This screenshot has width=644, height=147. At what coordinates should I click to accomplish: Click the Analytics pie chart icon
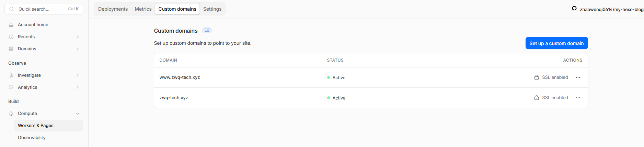pyautogui.click(x=11, y=87)
